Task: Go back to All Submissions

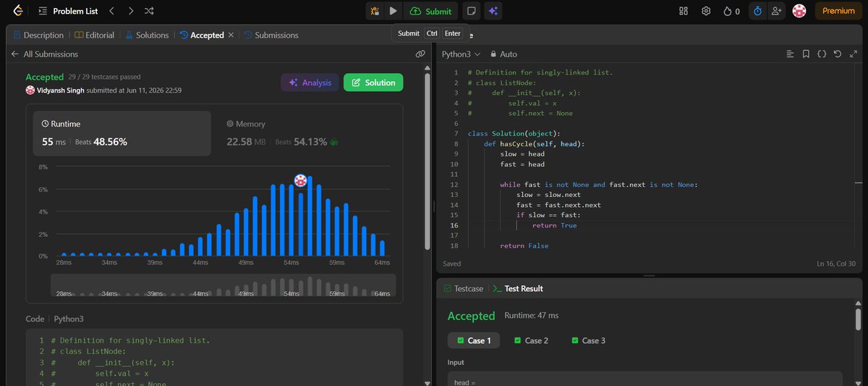Action: tap(44, 54)
